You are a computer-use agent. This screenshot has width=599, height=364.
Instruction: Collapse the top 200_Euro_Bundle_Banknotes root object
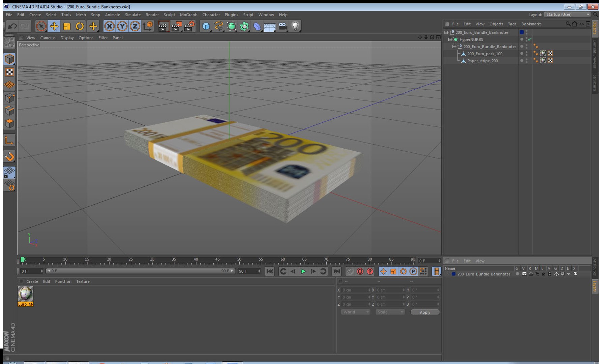click(x=446, y=32)
